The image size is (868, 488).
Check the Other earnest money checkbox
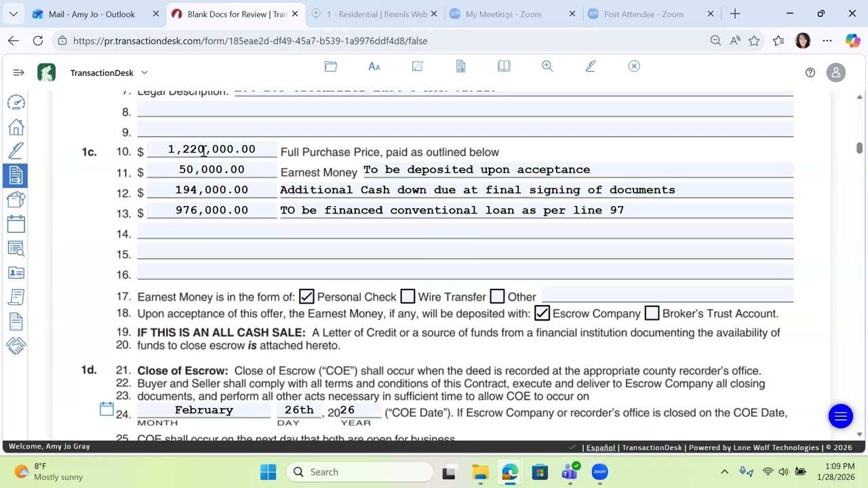point(497,296)
